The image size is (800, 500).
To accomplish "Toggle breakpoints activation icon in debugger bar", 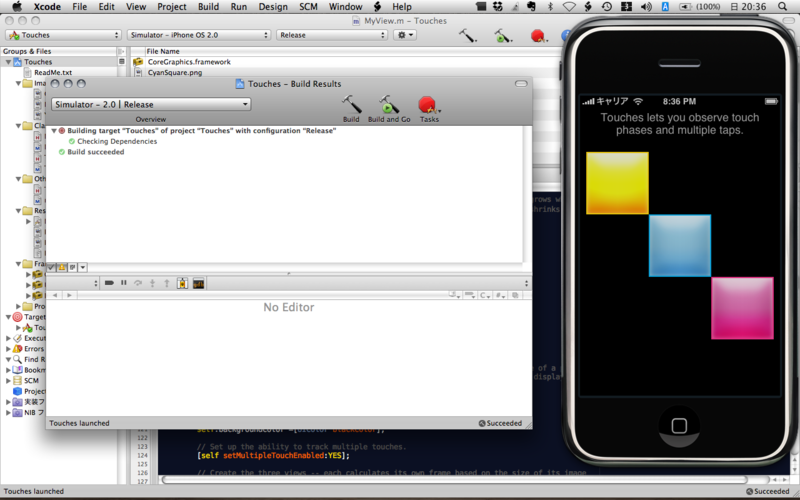I will point(109,283).
